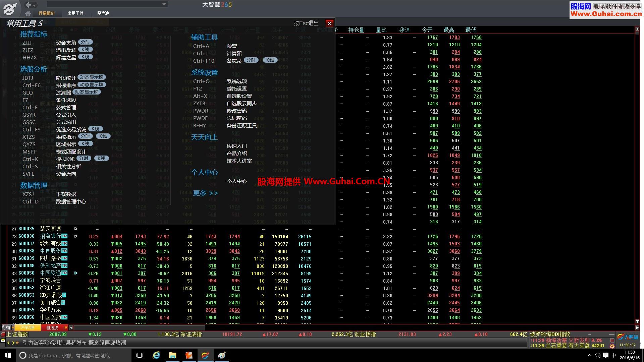644x362 pixels.
Task: Open 公式管理 tool
Action: (x=66, y=108)
